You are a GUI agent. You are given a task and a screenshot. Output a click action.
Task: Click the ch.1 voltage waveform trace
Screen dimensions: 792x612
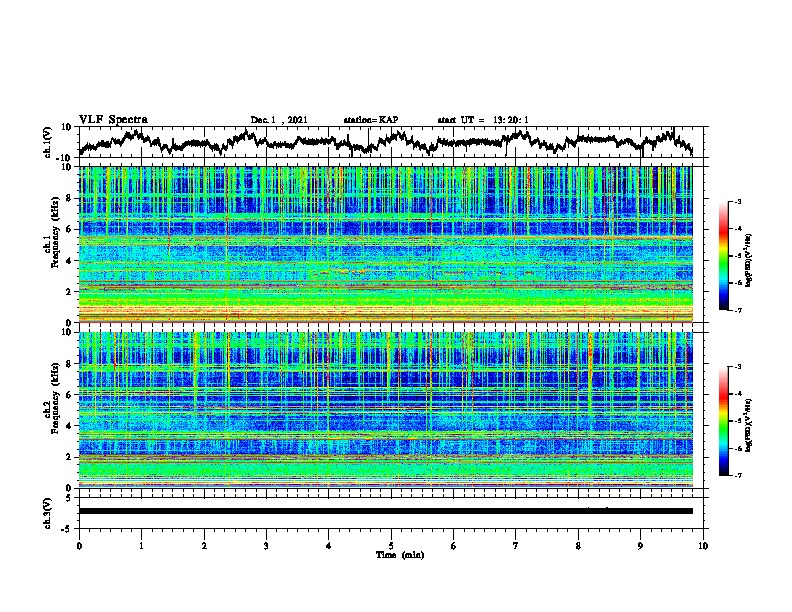tap(386, 142)
